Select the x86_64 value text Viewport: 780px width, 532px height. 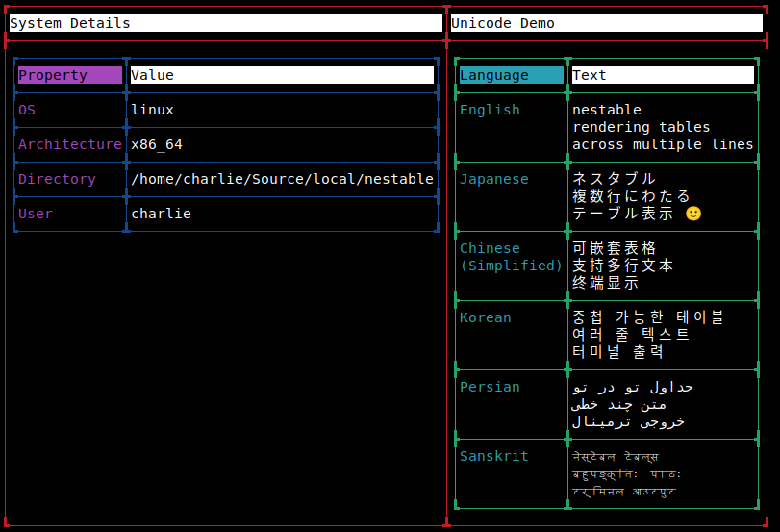coord(157,145)
